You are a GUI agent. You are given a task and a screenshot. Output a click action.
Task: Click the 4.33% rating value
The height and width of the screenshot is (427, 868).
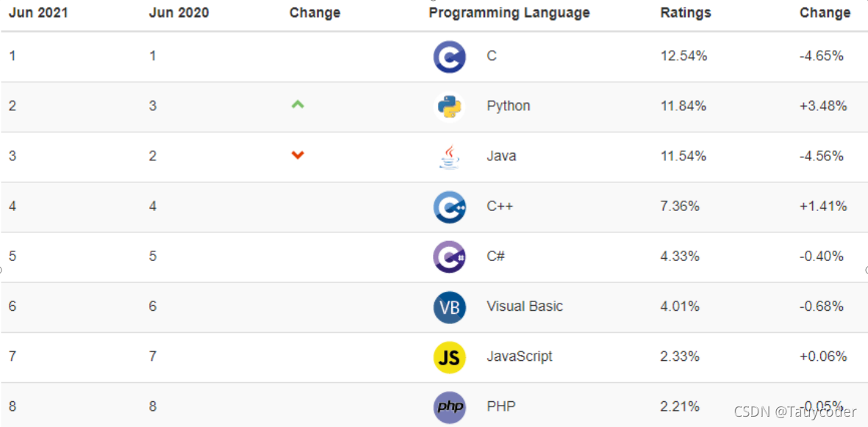click(x=680, y=256)
